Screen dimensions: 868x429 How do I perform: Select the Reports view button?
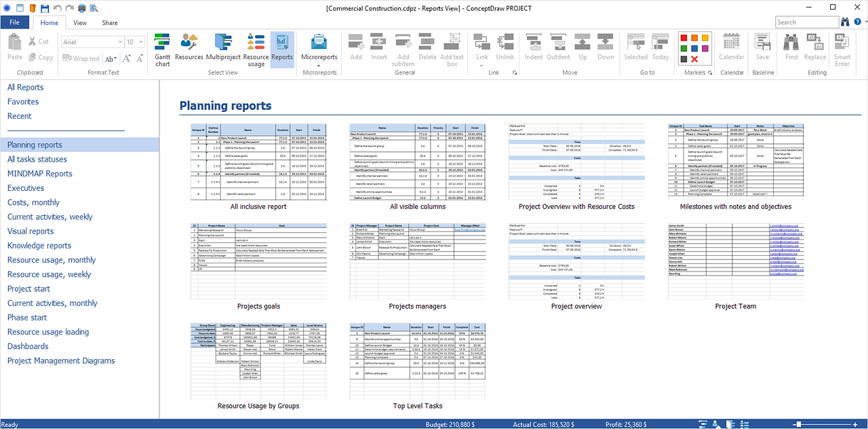pos(282,50)
